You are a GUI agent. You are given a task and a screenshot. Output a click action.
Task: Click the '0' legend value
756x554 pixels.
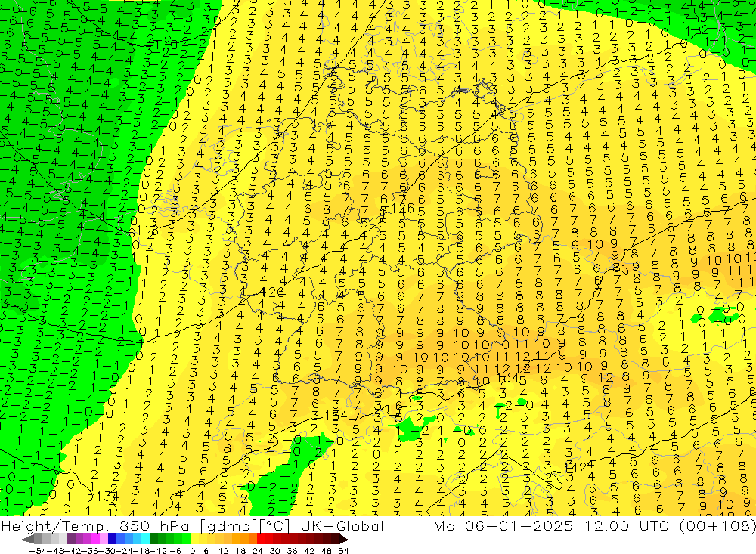192,551
